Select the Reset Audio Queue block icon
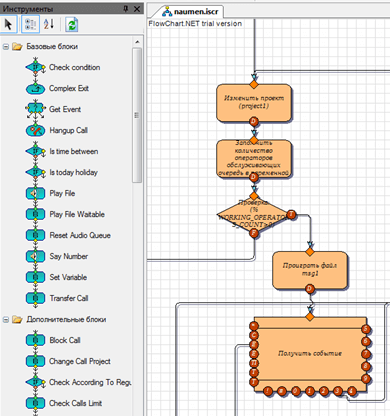Image resolution: width=390 pixels, height=417 pixels. point(35,235)
